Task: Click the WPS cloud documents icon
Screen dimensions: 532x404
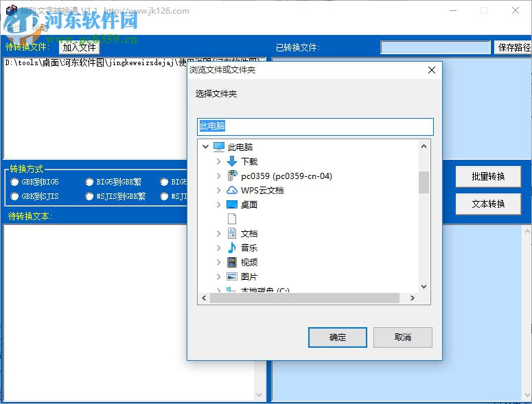Action: coord(232,190)
